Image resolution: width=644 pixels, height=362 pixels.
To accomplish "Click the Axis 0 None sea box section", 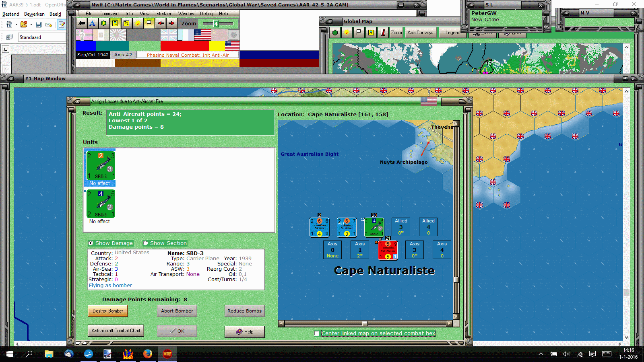I will tap(332, 250).
